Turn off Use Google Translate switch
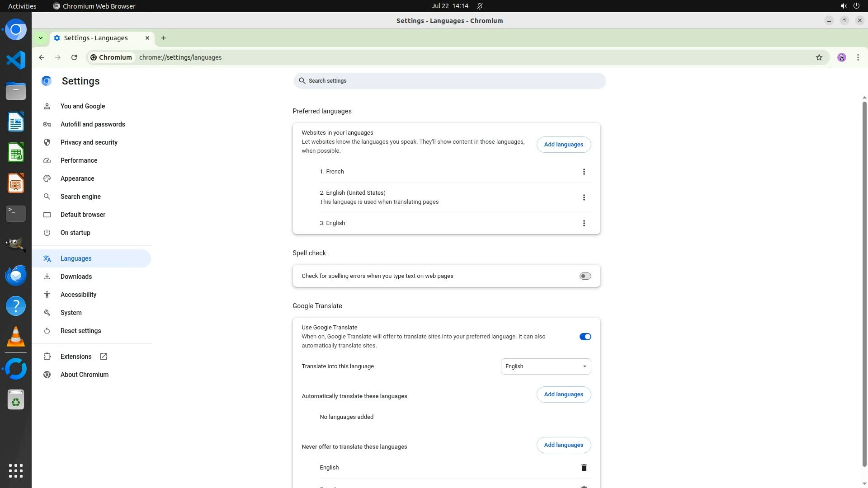 click(585, 337)
